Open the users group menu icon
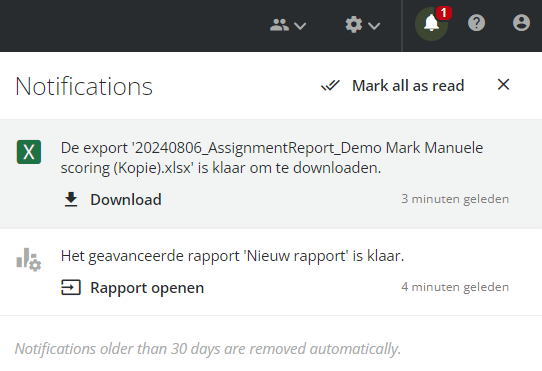This screenshot has height=371, width=542. pyautogui.click(x=279, y=25)
